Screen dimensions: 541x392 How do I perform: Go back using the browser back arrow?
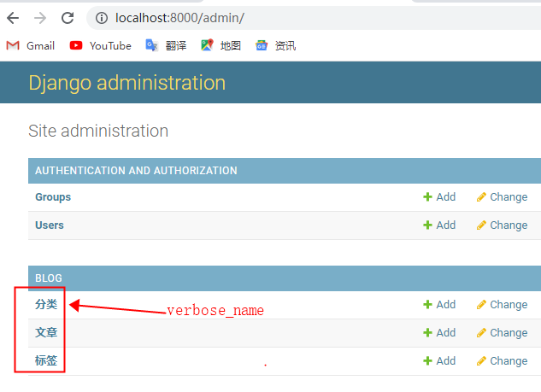click(13, 18)
